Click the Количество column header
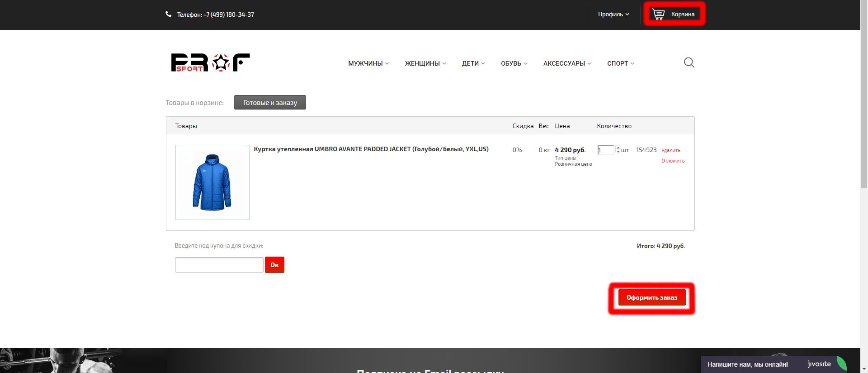 [614, 126]
